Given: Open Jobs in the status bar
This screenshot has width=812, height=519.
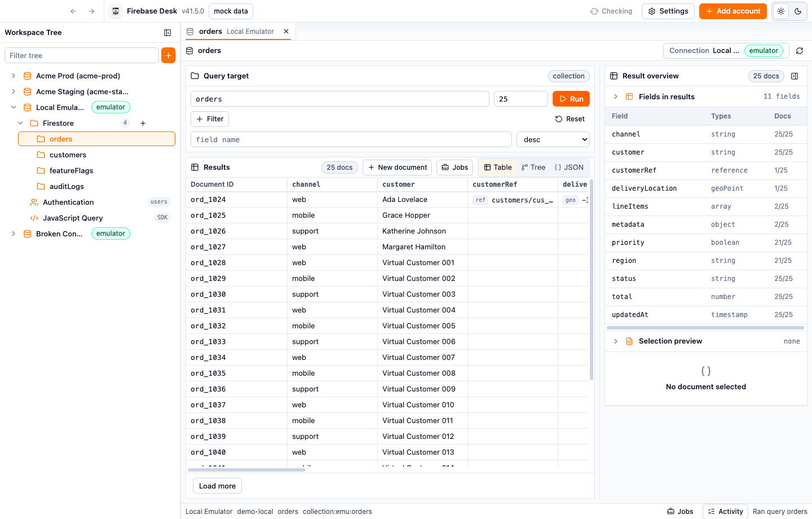Looking at the screenshot, I should [x=680, y=512].
